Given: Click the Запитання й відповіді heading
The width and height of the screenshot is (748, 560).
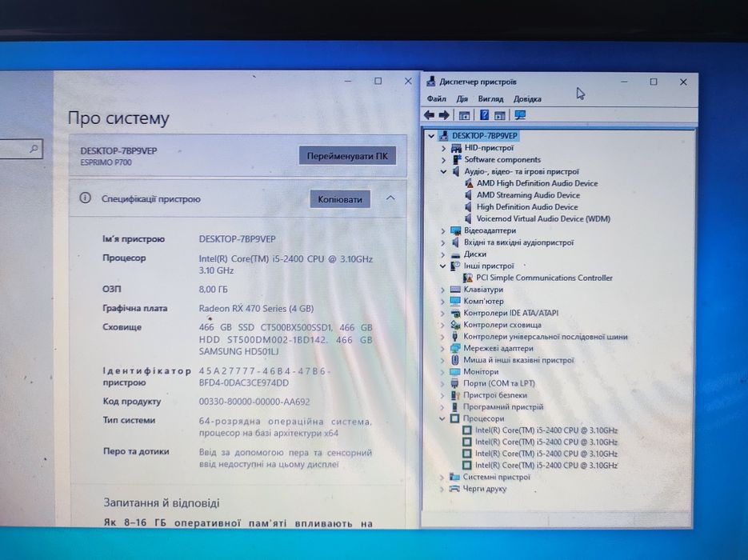Looking at the screenshot, I should pyautogui.click(x=162, y=502).
